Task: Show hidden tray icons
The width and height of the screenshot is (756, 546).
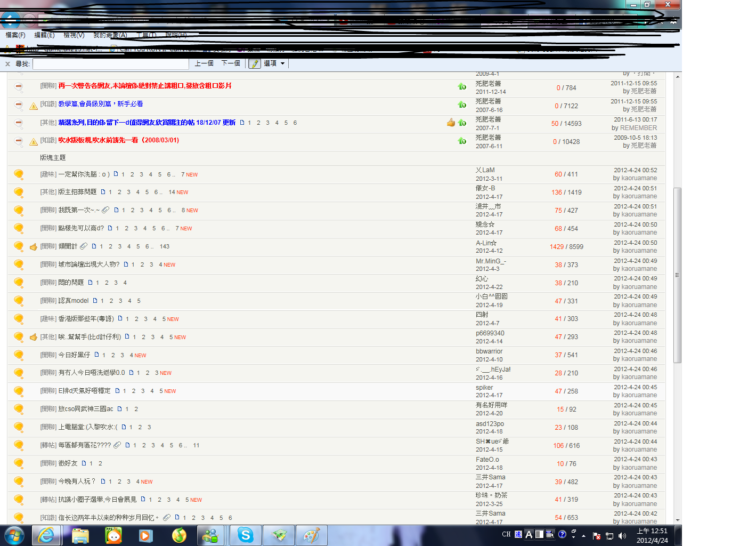Action: tap(584, 535)
